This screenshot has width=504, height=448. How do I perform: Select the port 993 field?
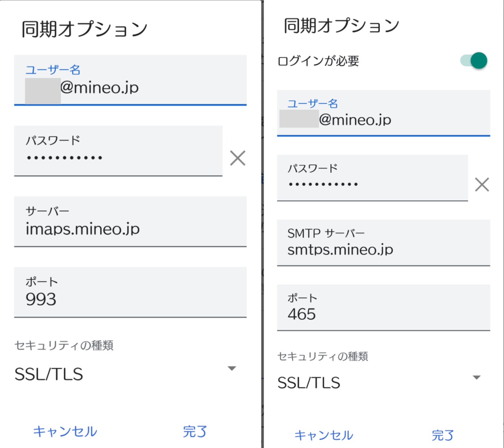click(x=130, y=292)
